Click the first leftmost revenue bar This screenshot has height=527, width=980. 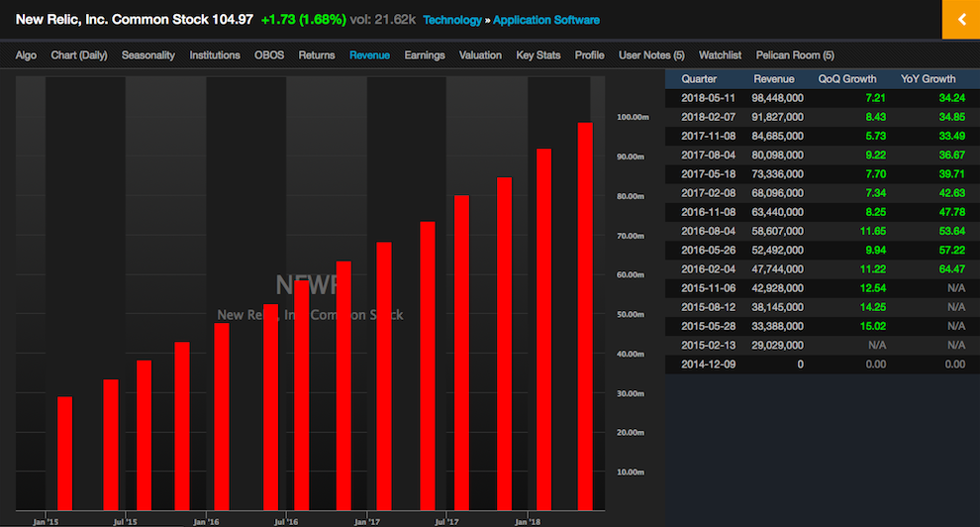[x=64, y=454]
